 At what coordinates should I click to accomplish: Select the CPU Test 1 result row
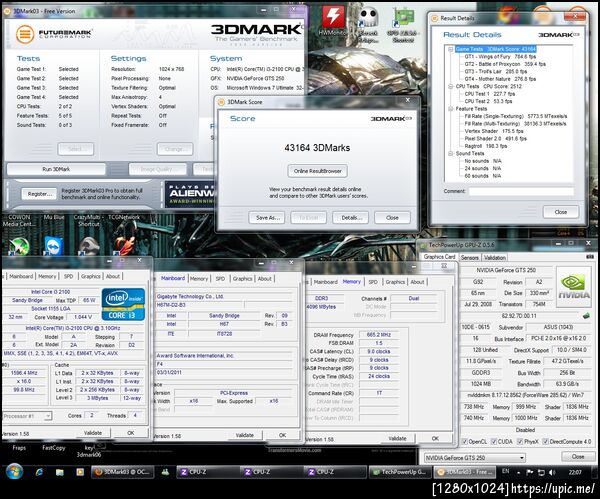point(489,94)
